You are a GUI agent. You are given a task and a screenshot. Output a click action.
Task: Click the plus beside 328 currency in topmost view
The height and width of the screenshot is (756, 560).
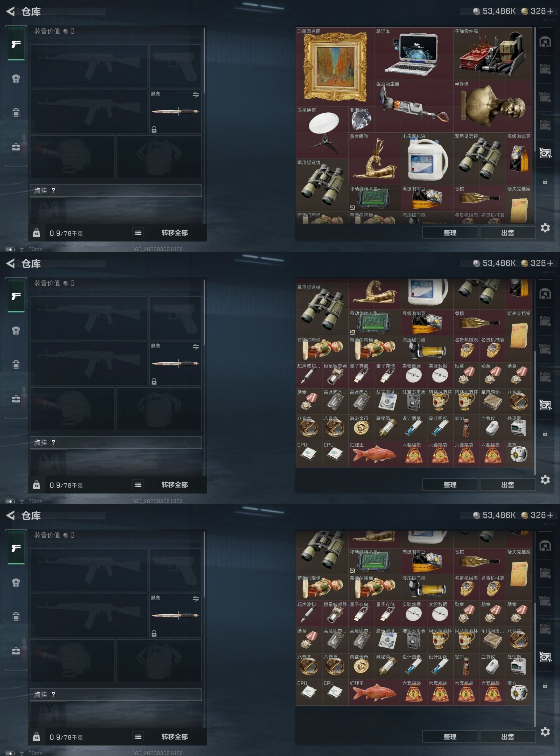click(x=550, y=11)
